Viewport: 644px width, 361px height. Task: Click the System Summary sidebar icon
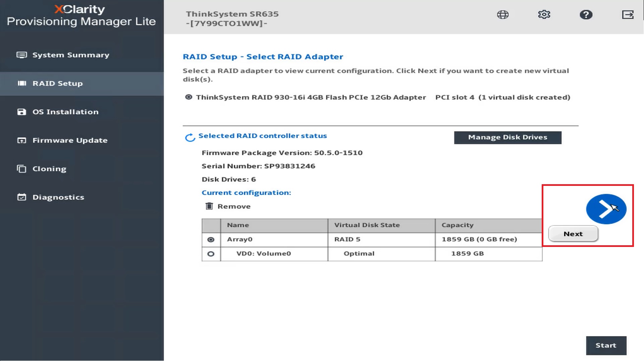(22, 55)
